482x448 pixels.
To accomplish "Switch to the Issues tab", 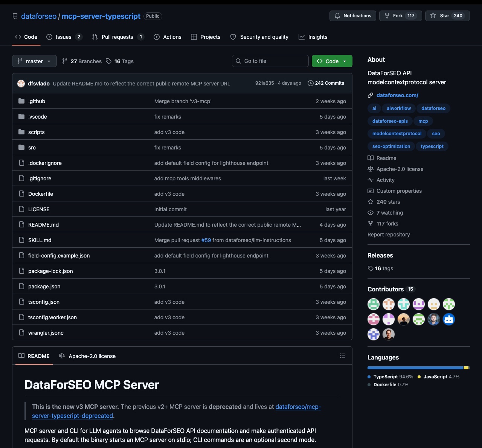I will [64, 37].
